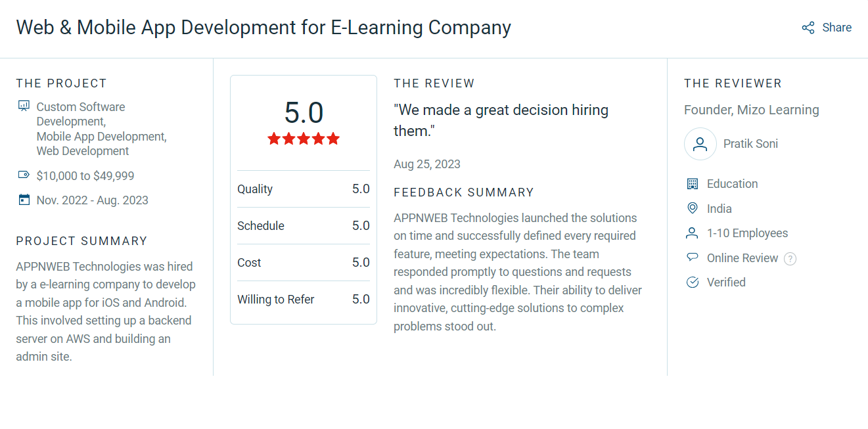
Task: Click the Aug 25, 2023 review date
Action: (427, 164)
